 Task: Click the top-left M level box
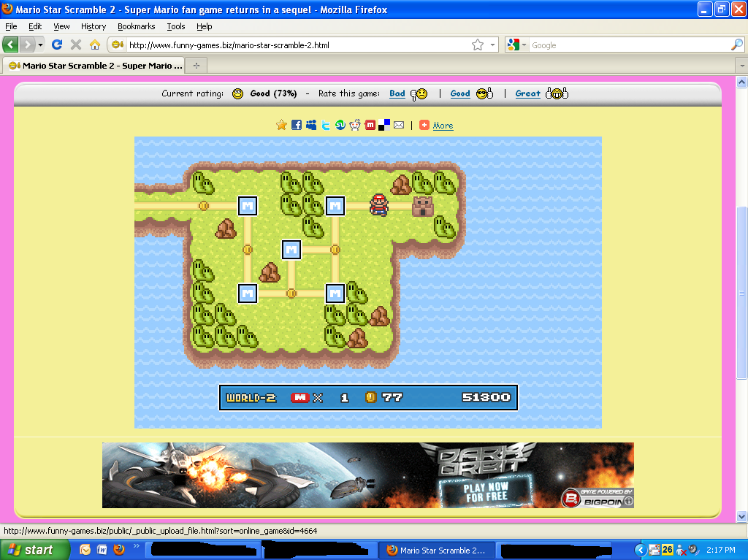[247, 206]
